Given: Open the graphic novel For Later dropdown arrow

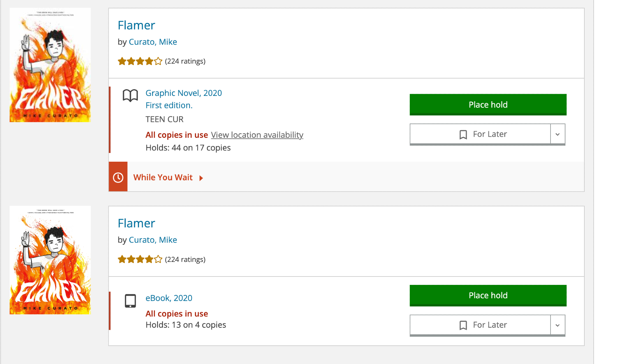Looking at the screenshot, I should 558,134.
